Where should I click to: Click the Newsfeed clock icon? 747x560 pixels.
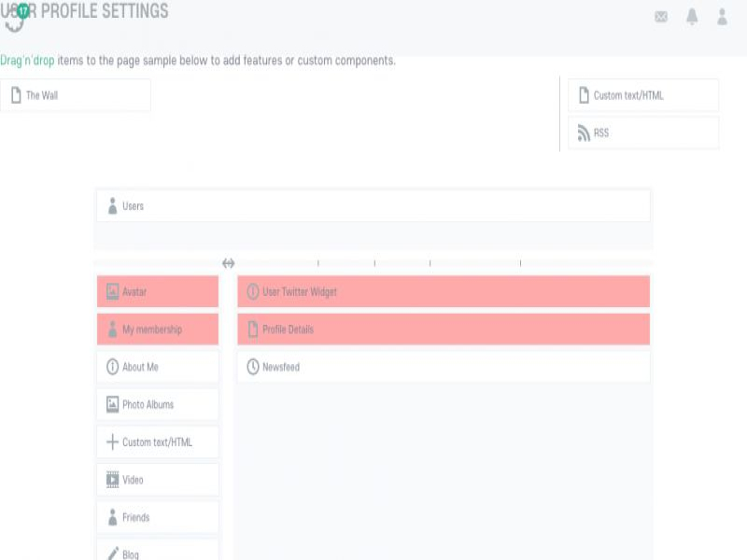pos(253,367)
